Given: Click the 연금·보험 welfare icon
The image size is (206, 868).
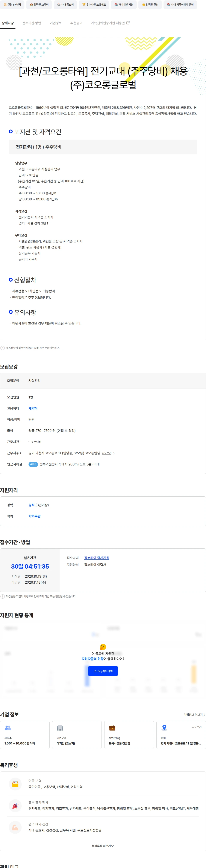Looking at the screenshot, I should (15, 784).
